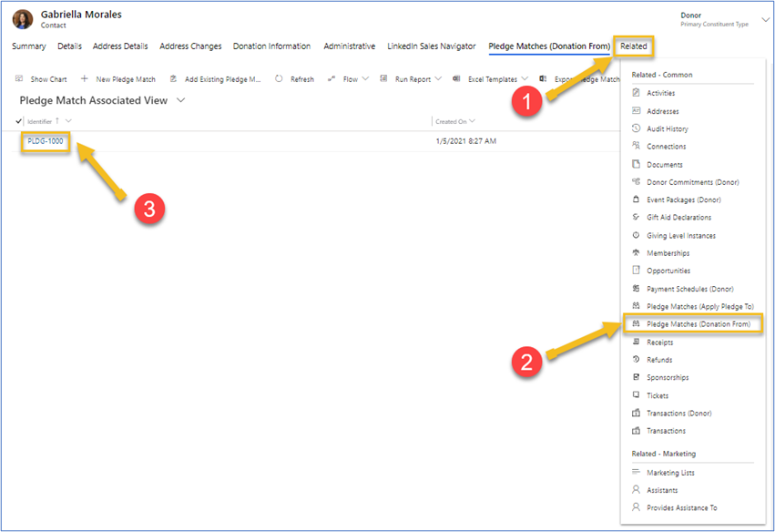This screenshot has width=775, height=532.
Task: Click the 1/5/2021 8:27 AM cell
Action: pos(465,141)
